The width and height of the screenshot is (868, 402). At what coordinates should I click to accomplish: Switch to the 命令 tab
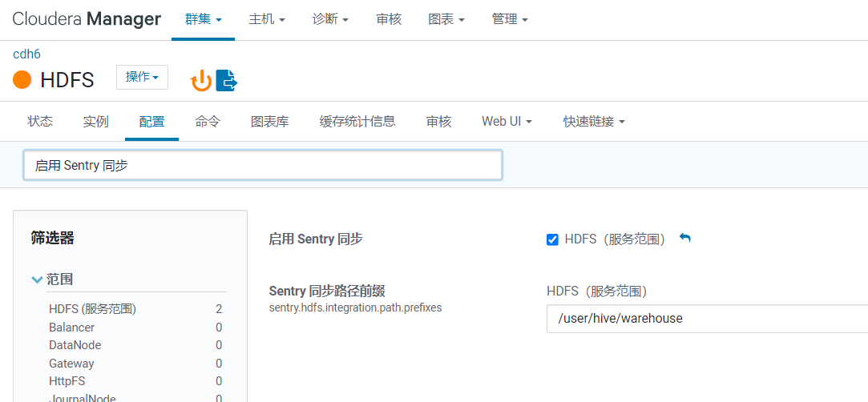(208, 121)
